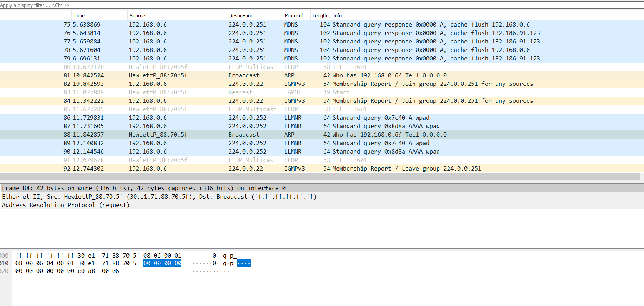The height and width of the screenshot is (306, 644).
Task: Sort by the Source column header
Action: pos(177,15)
